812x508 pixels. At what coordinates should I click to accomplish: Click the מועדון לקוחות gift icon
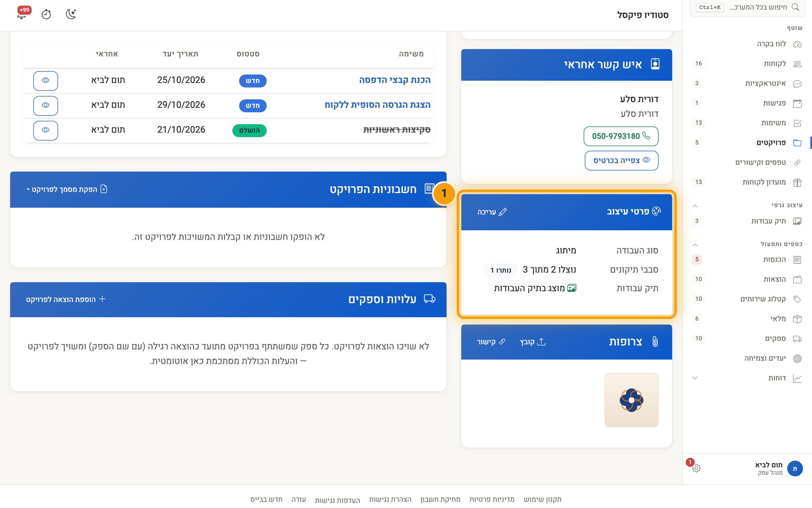point(797,182)
